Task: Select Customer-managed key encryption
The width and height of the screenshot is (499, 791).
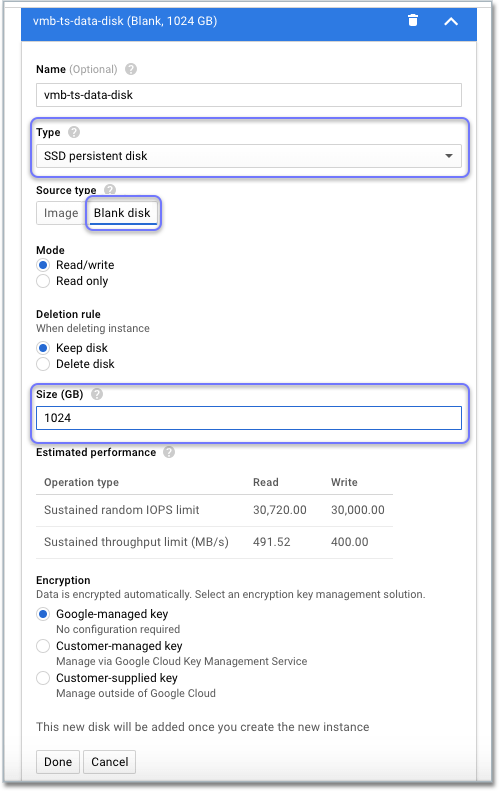Action: point(43,646)
